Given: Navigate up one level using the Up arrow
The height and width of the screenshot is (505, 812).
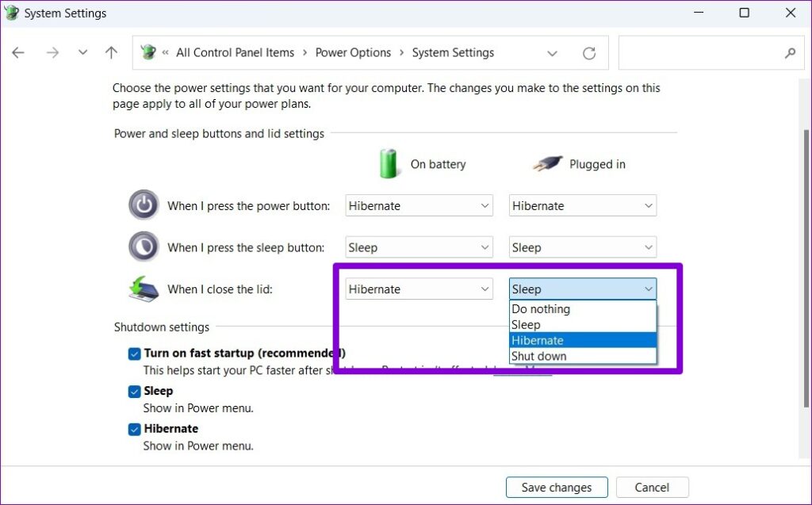Looking at the screenshot, I should point(111,52).
